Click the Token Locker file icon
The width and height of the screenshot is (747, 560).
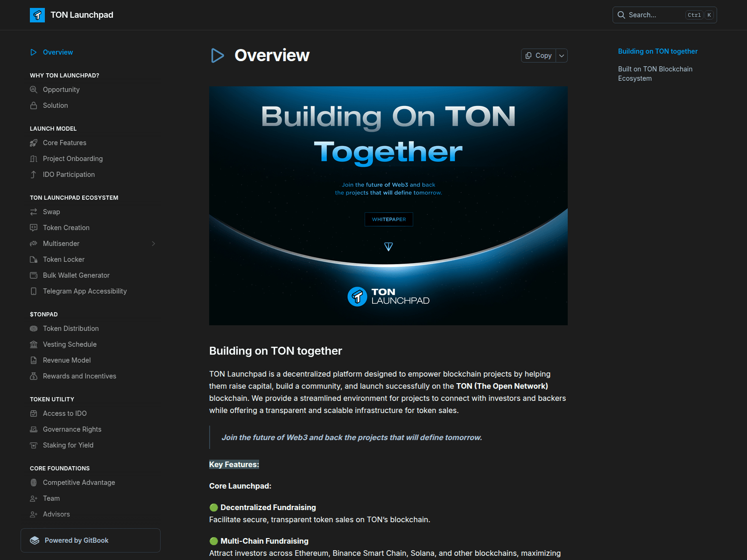tap(34, 259)
